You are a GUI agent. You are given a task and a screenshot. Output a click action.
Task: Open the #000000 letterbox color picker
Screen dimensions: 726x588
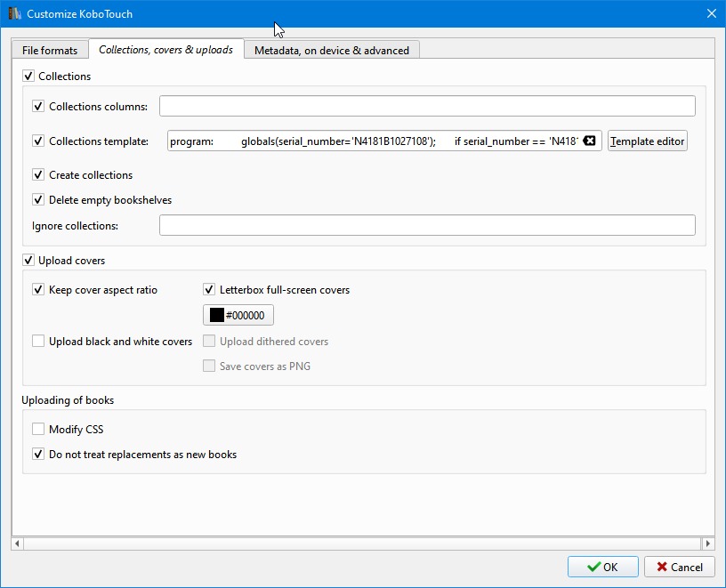pos(238,315)
